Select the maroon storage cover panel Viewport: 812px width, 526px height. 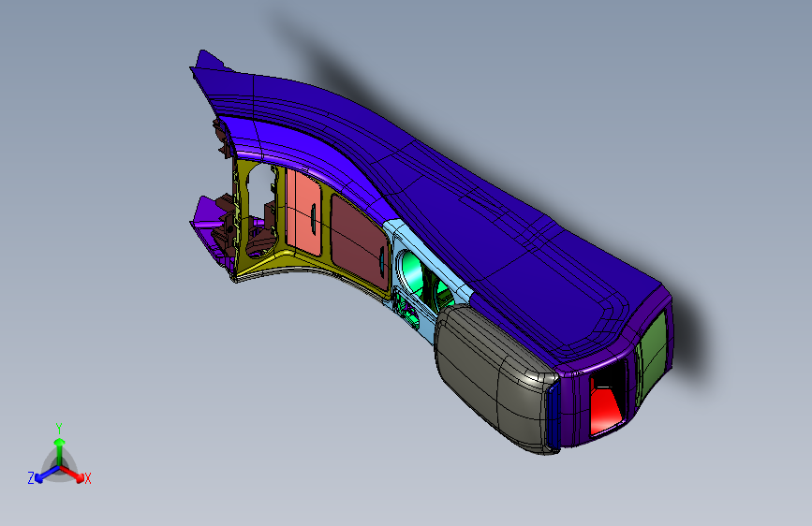(359, 242)
